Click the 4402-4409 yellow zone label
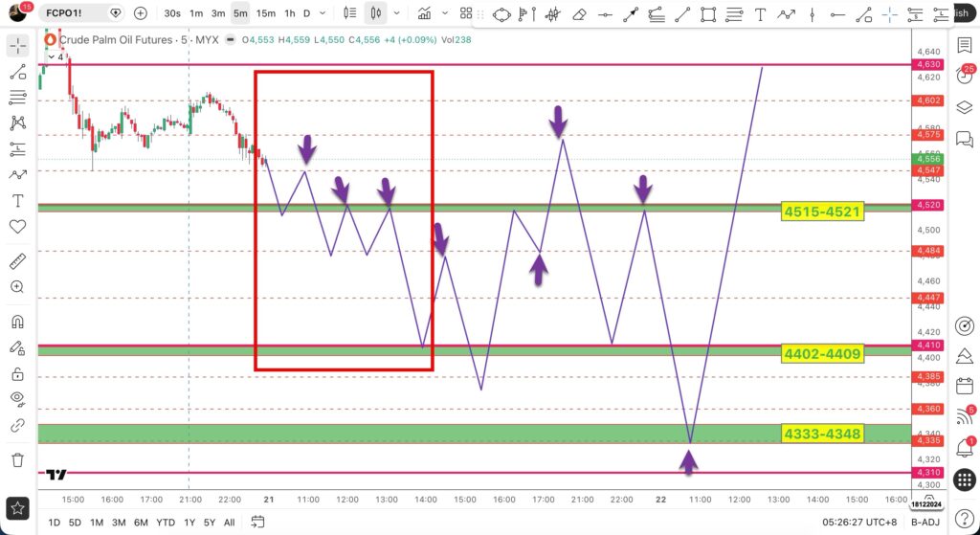This screenshot has width=980, height=535. tap(822, 354)
